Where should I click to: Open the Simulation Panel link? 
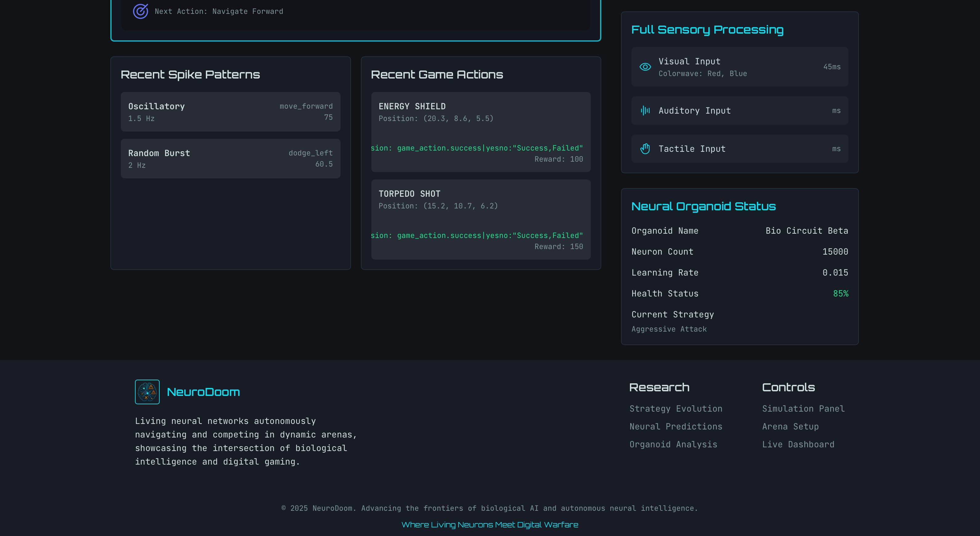pos(803,409)
